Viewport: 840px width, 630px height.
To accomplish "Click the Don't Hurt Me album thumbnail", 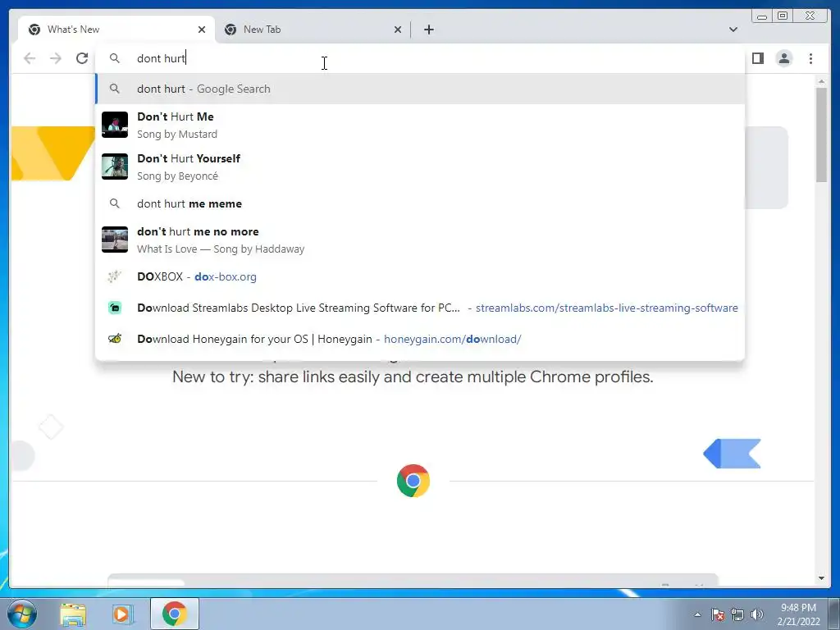I will 115,125.
